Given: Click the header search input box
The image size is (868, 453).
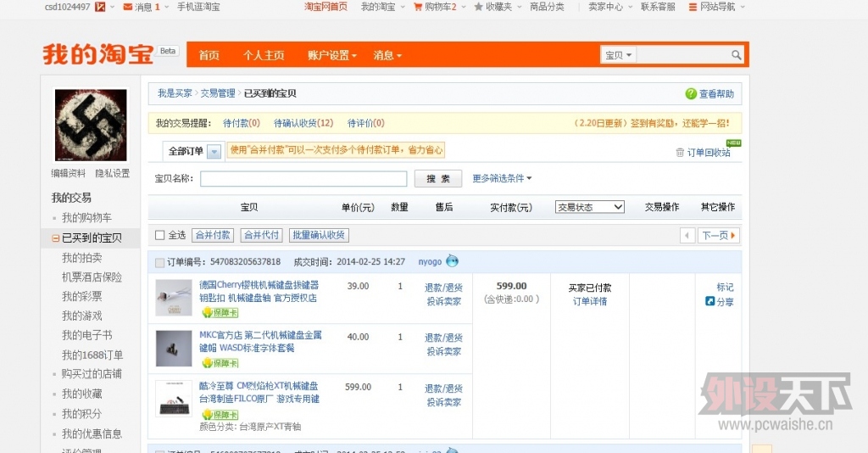Looking at the screenshot, I should (683, 55).
